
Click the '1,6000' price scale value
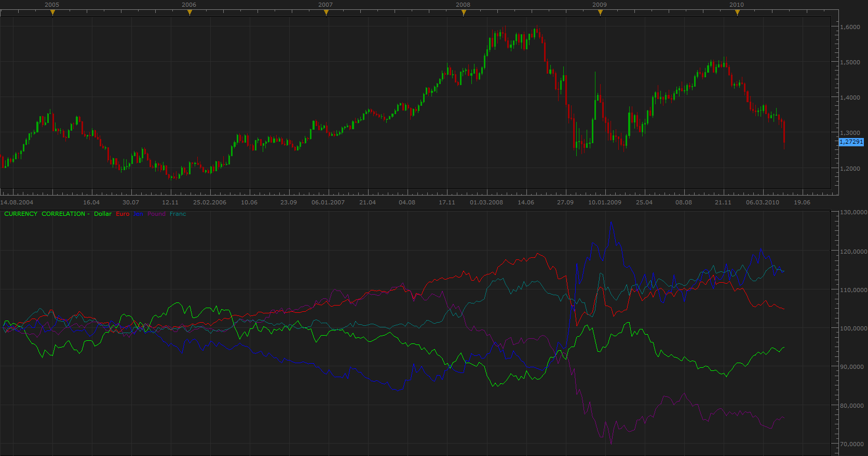coord(850,27)
